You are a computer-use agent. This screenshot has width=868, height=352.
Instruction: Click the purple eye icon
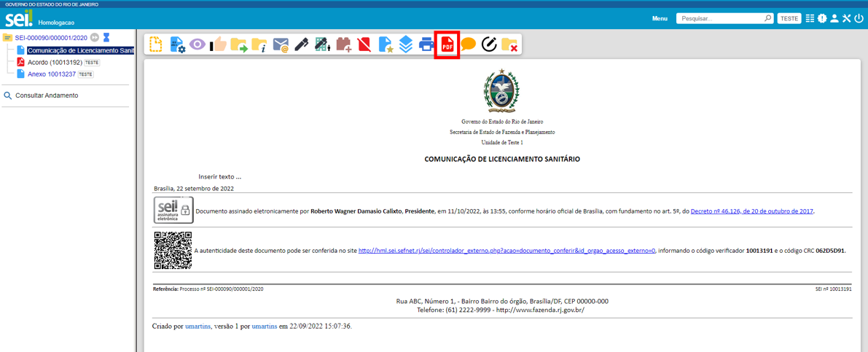[x=198, y=45]
